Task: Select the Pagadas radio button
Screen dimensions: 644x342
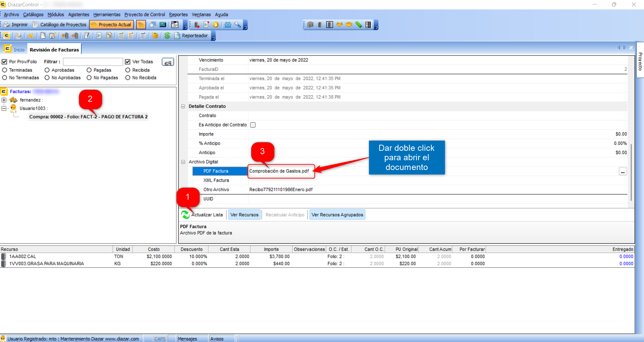Action: (89, 70)
